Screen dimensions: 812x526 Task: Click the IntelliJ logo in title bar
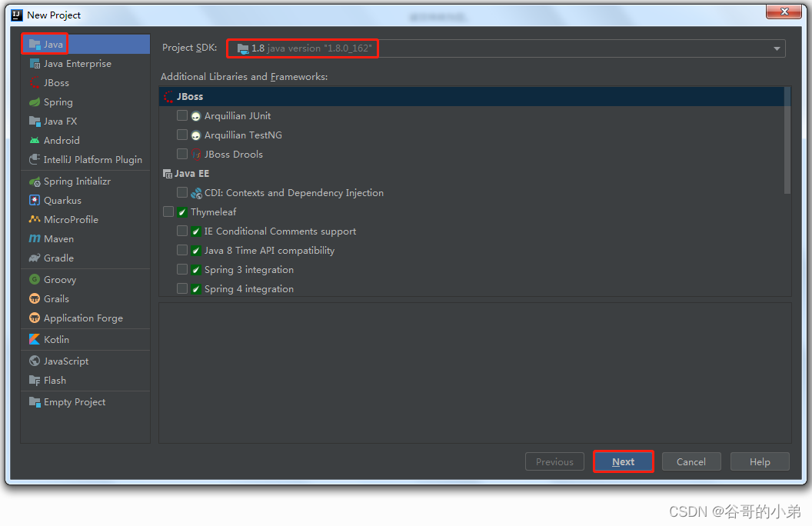click(x=17, y=15)
